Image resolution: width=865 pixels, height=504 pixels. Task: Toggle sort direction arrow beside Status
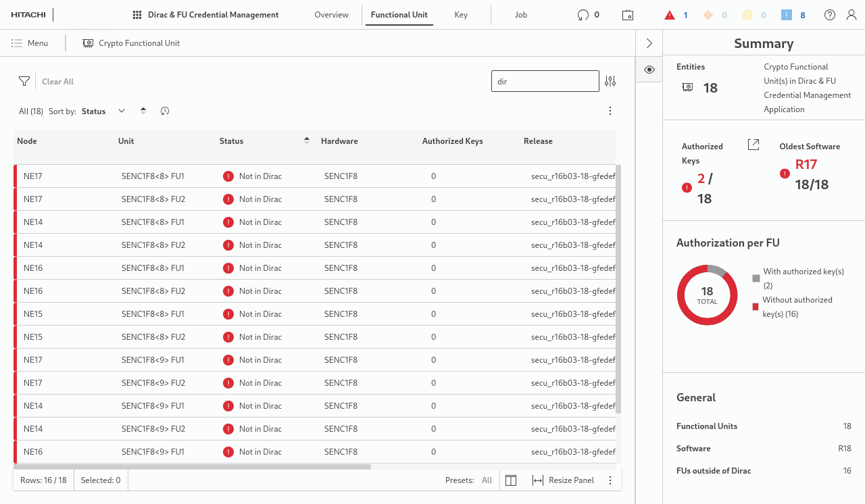point(143,111)
